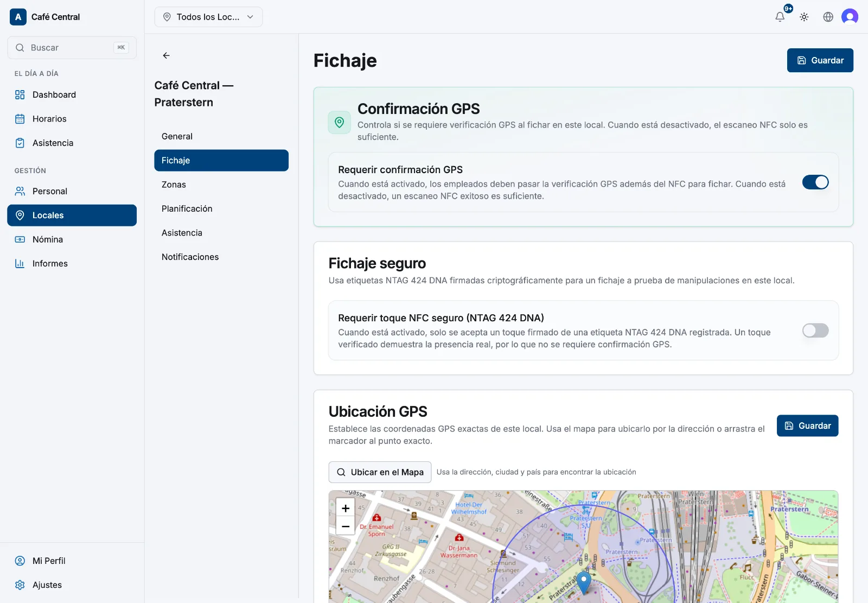Image resolution: width=868 pixels, height=603 pixels.
Task: Open the Planificación section
Action: coord(221,208)
